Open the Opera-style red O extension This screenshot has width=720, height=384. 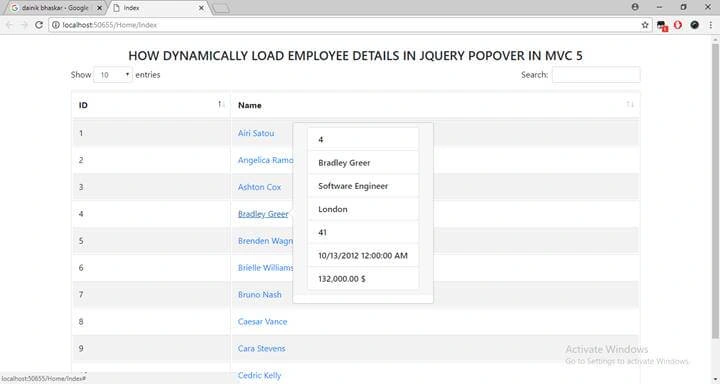678,25
